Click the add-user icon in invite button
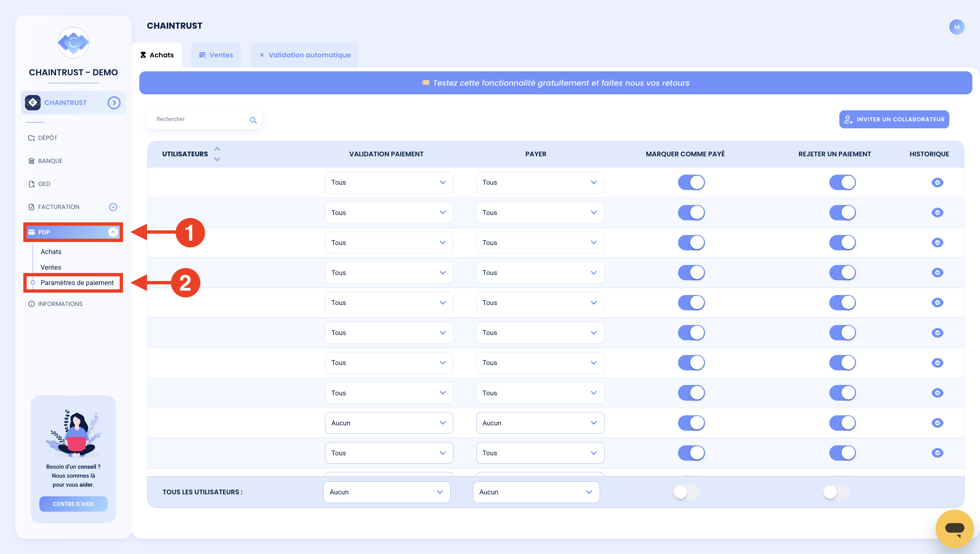The height and width of the screenshot is (554, 980). click(x=848, y=119)
